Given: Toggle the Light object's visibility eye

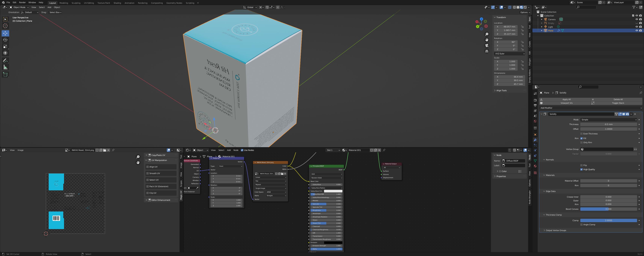Looking at the screenshot, I should pos(637,27).
